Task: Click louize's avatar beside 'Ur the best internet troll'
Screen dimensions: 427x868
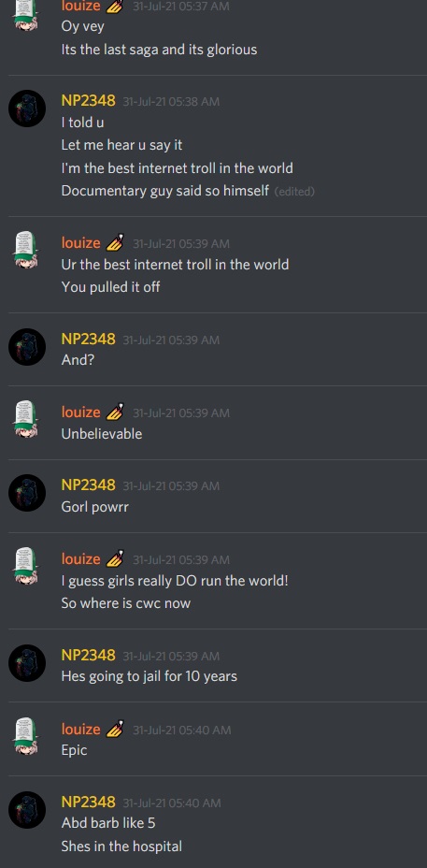Action: [27, 251]
